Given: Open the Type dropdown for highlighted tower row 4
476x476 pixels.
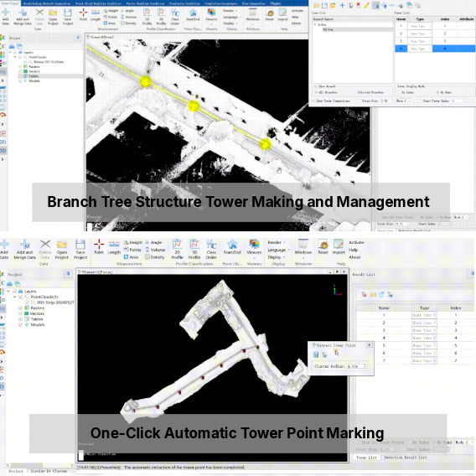Looking at the screenshot, I should pos(419,49).
